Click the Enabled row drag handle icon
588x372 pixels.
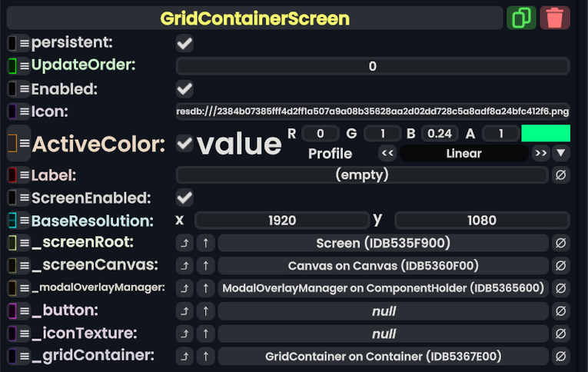tap(25, 89)
